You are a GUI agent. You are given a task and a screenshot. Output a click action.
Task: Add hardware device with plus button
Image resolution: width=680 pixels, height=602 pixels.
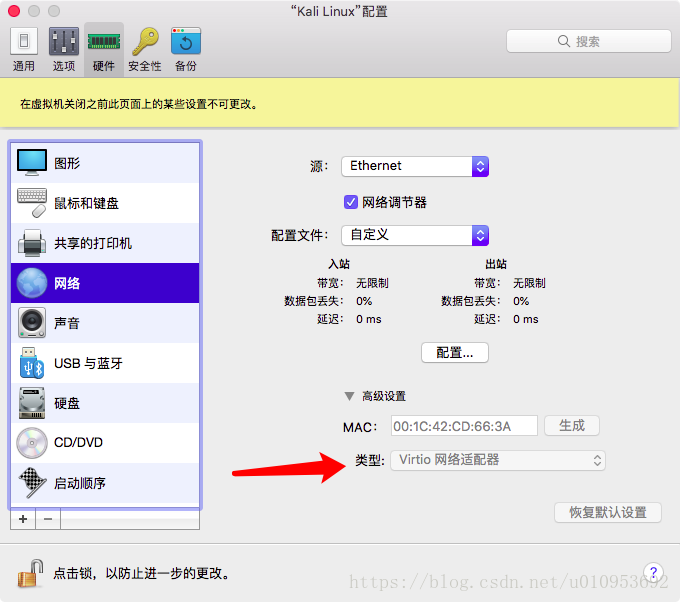[x=23, y=519]
